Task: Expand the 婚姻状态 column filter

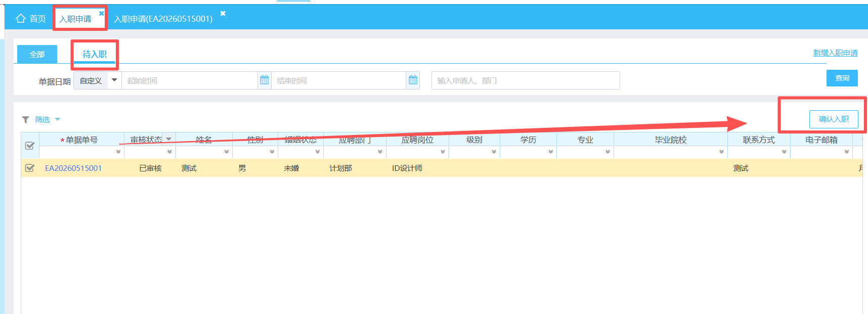Action: coord(318,152)
